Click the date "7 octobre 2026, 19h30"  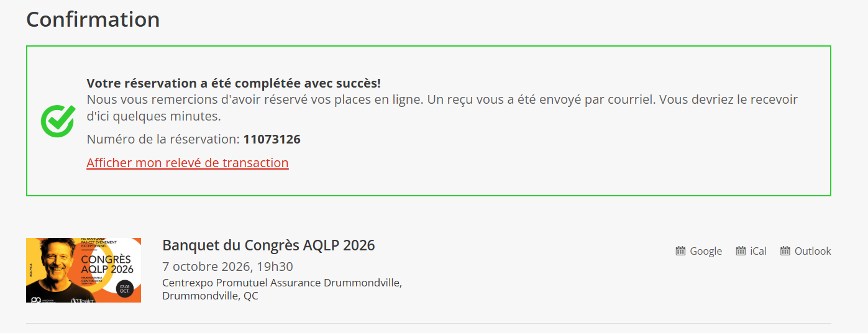[227, 267]
